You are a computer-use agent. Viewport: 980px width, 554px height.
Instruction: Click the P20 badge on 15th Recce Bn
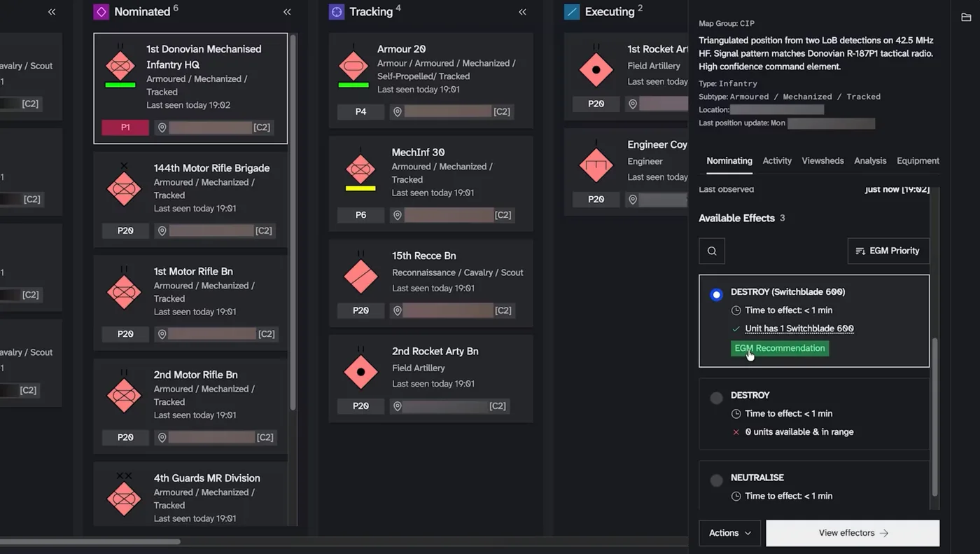(x=360, y=310)
